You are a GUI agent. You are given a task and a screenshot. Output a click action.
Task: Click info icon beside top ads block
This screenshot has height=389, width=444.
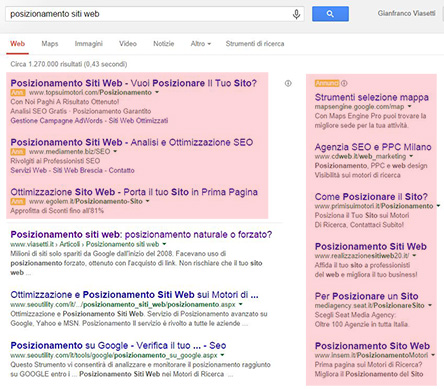(288, 83)
